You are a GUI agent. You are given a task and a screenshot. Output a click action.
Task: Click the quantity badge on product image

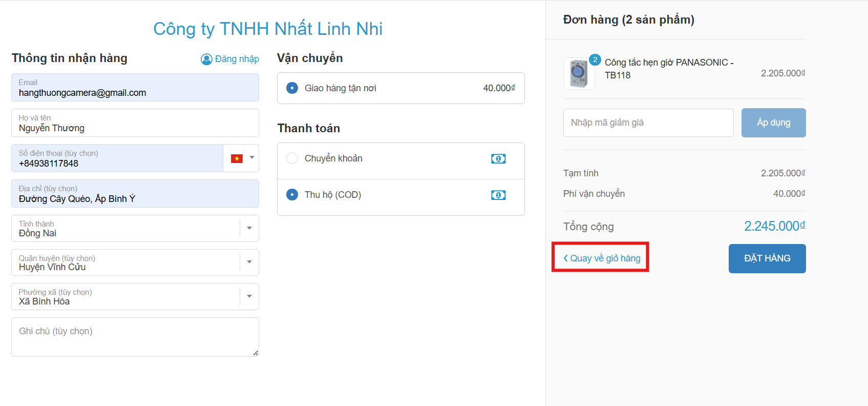coord(595,59)
